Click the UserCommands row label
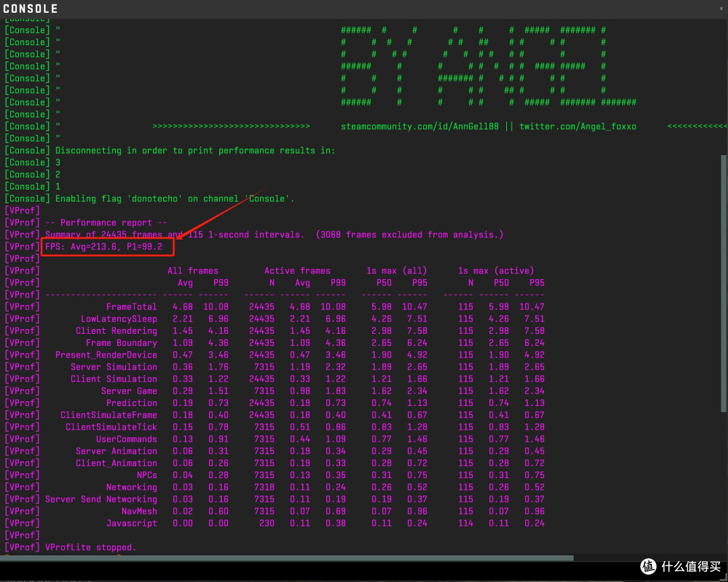Image resolution: width=728 pixels, height=582 pixels. (x=126, y=440)
